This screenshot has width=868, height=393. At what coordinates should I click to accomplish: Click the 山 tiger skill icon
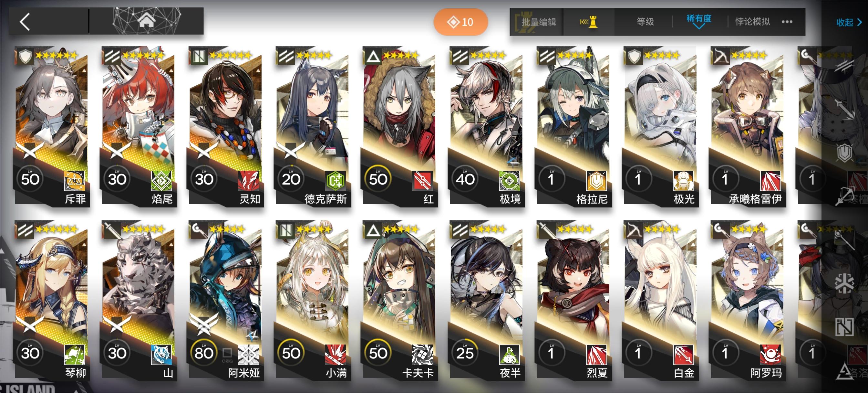point(161,355)
